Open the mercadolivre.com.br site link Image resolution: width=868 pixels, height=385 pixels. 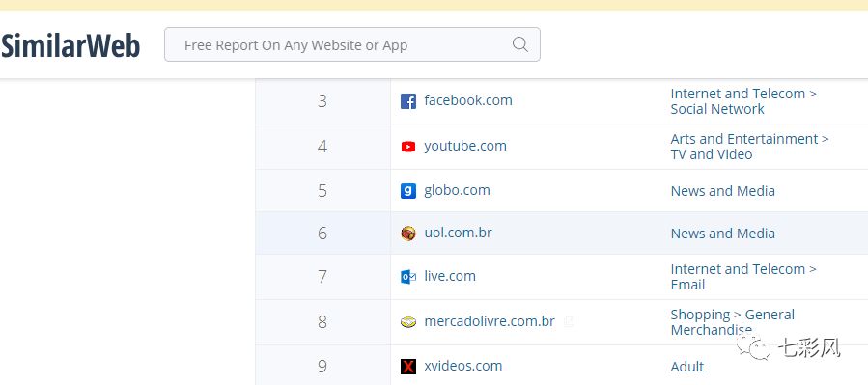[490, 321]
